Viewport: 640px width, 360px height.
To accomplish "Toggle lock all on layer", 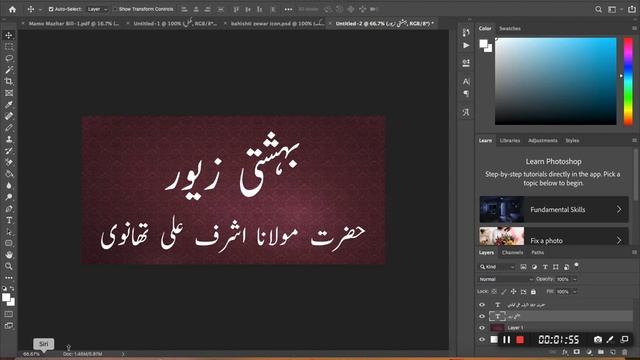I will pyautogui.click(x=533, y=292).
